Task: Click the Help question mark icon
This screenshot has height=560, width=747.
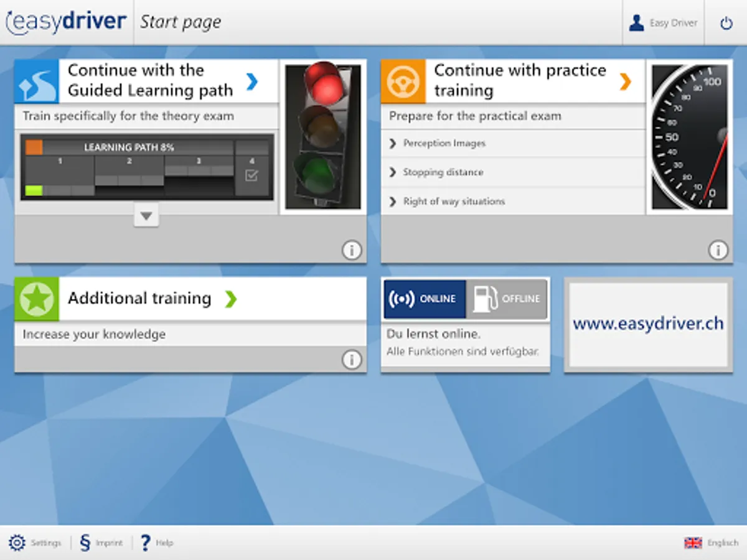Action: [145, 543]
